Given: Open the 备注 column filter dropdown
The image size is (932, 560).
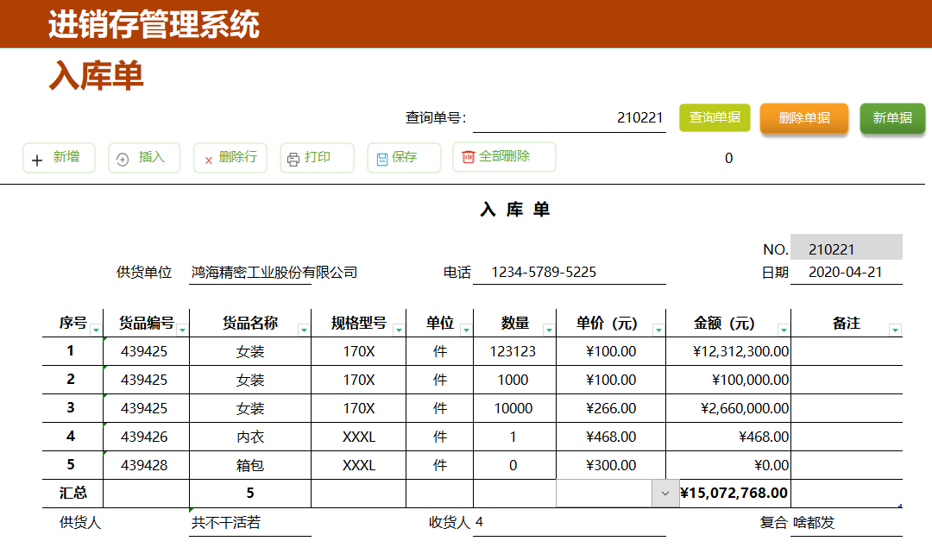Looking at the screenshot, I should pos(894,328).
